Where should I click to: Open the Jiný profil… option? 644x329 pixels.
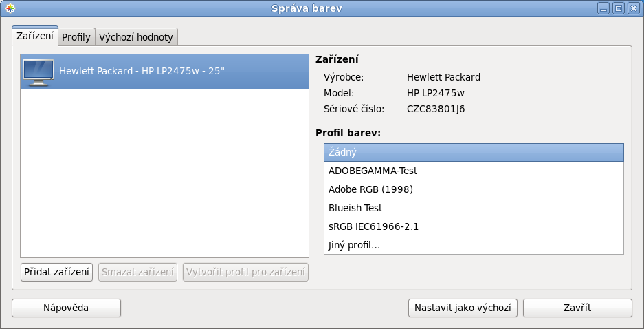click(474, 246)
